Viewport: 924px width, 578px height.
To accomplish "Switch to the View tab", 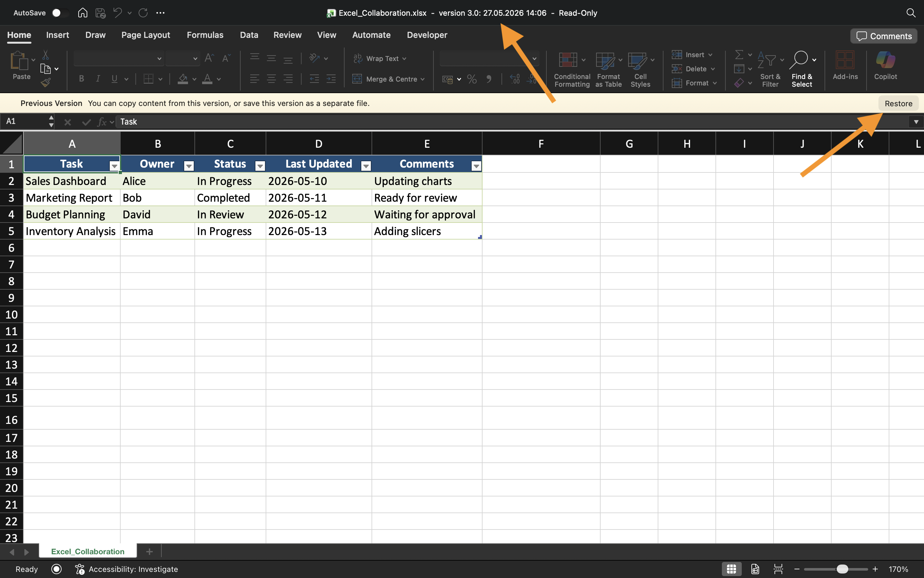I will (327, 35).
